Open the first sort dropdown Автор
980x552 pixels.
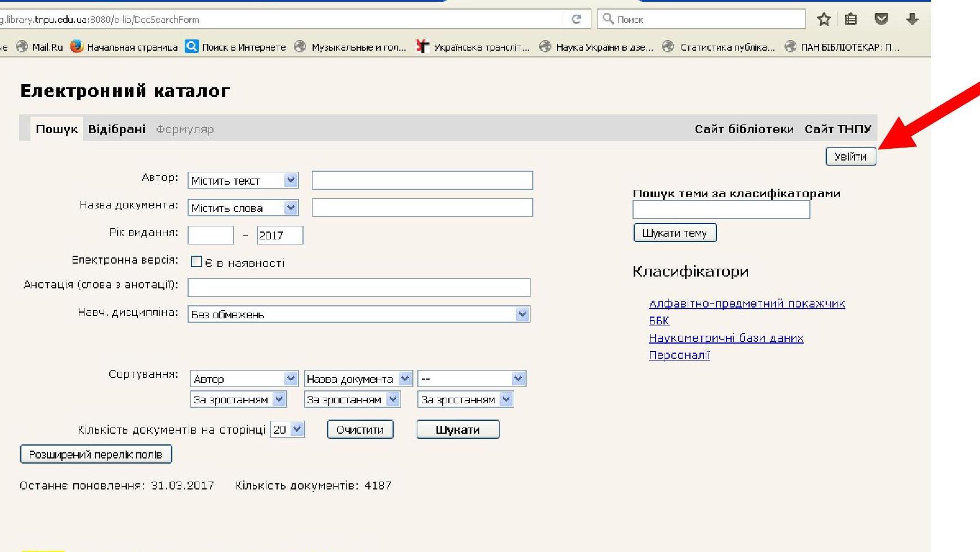(x=244, y=379)
